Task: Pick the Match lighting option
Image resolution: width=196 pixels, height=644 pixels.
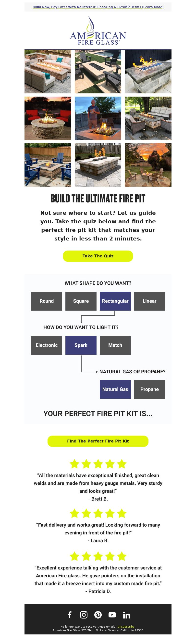Action: [115, 345]
